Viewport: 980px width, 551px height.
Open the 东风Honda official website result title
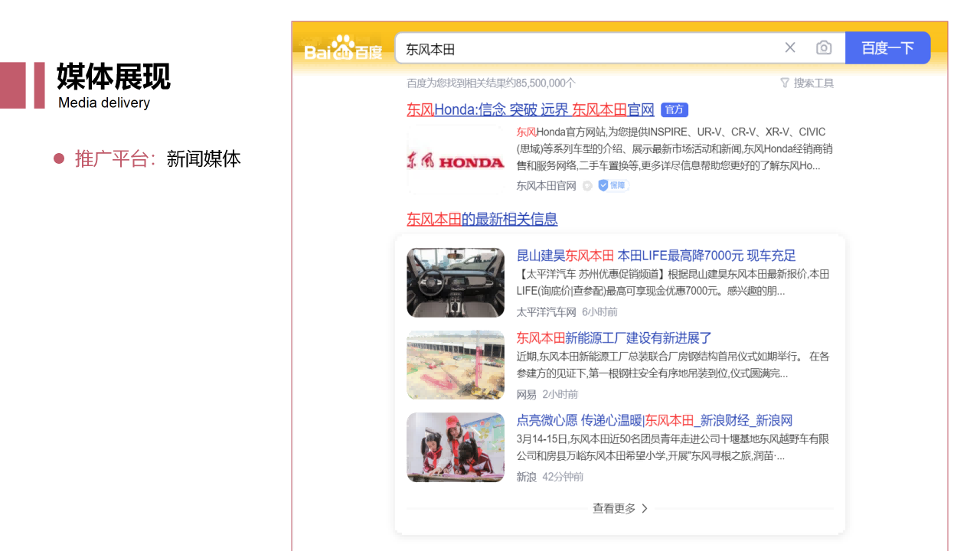click(x=531, y=109)
